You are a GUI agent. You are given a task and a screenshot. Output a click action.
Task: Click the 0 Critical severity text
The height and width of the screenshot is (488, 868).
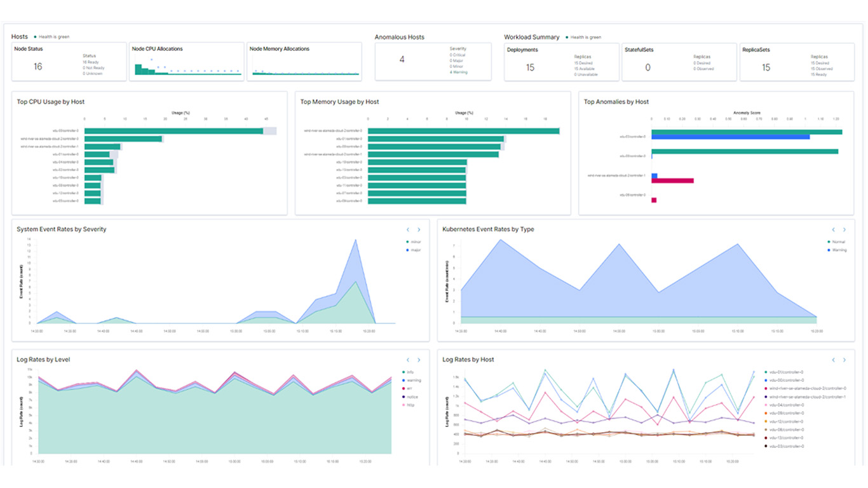point(458,55)
